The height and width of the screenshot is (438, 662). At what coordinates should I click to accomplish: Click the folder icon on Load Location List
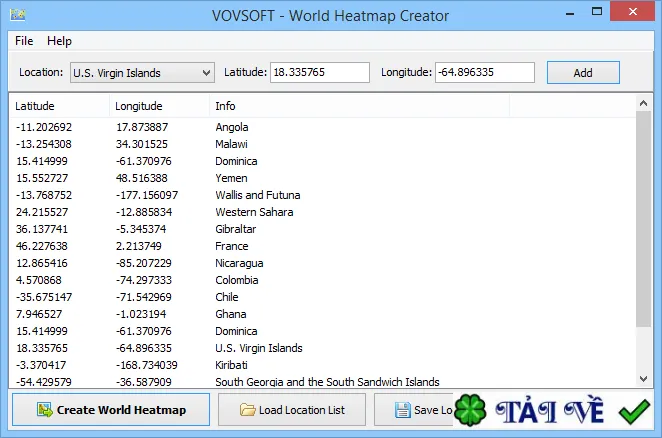click(247, 410)
